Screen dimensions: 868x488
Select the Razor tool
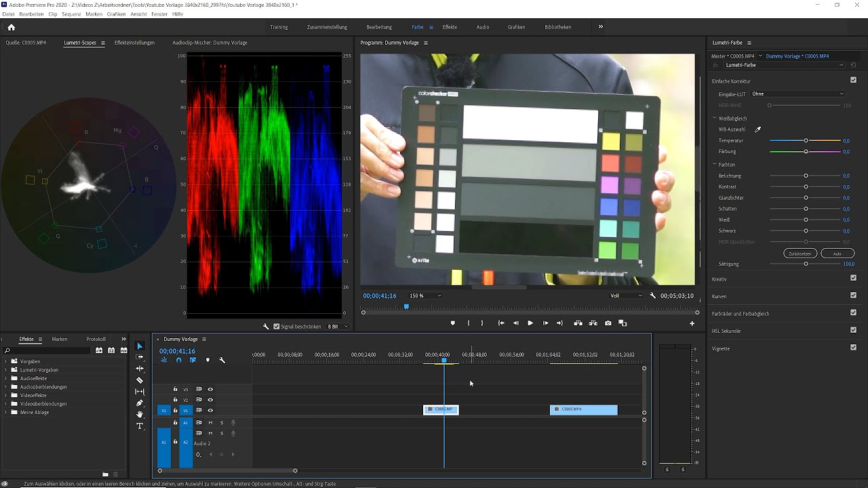(140, 380)
